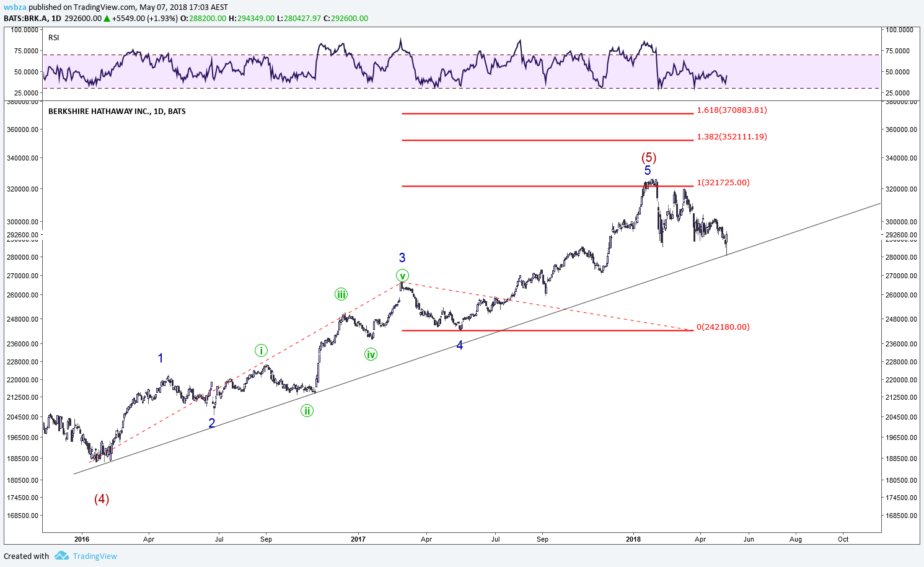Open the TradingView link in footer

click(95, 556)
